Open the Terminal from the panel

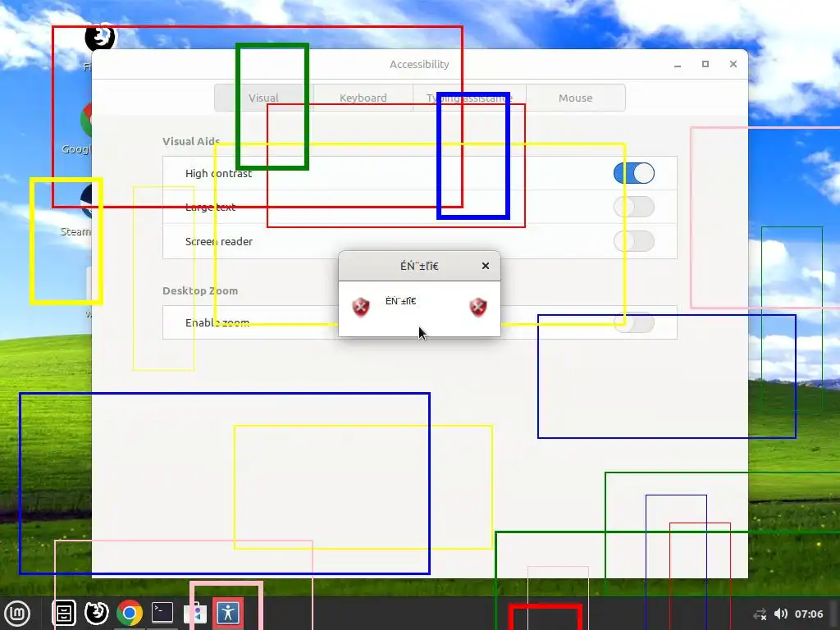click(x=162, y=612)
